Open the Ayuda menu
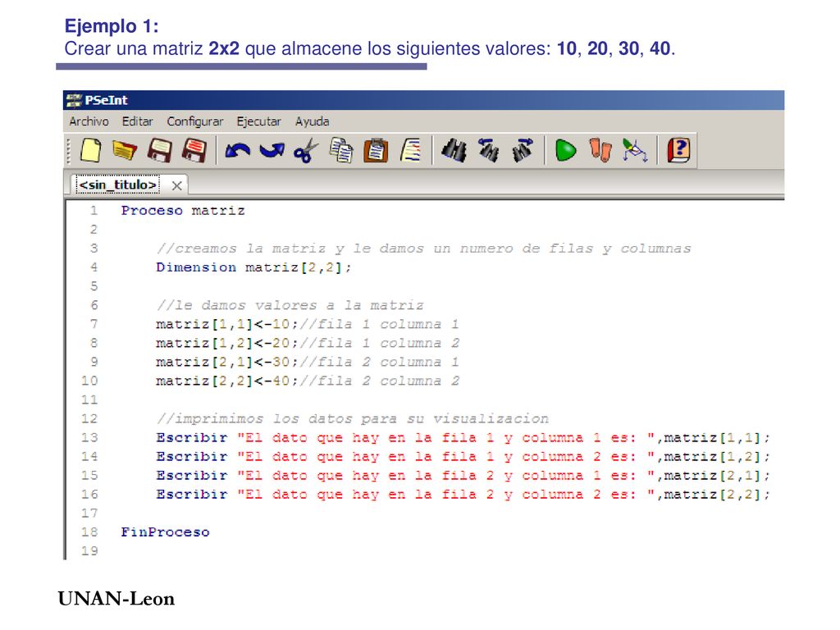840x630 pixels. pyautogui.click(x=312, y=121)
